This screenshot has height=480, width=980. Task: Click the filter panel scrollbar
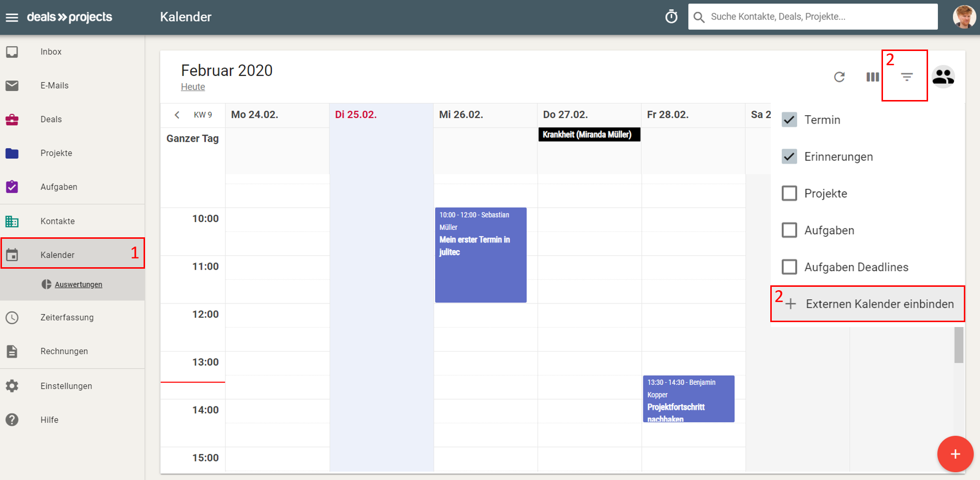coord(959,345)
